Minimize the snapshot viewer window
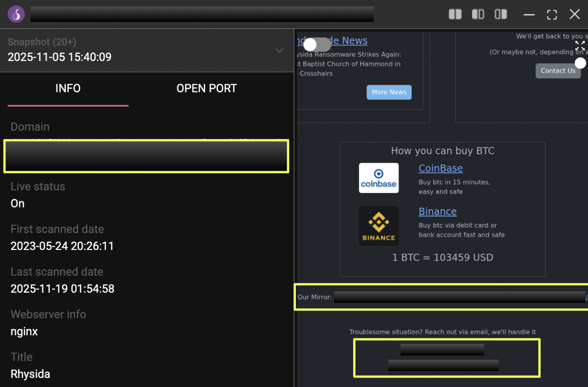 (529, 15)
